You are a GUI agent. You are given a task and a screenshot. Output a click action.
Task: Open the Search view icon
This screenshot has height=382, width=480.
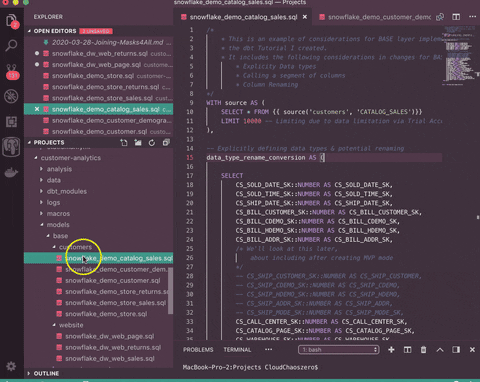(11, 45)
